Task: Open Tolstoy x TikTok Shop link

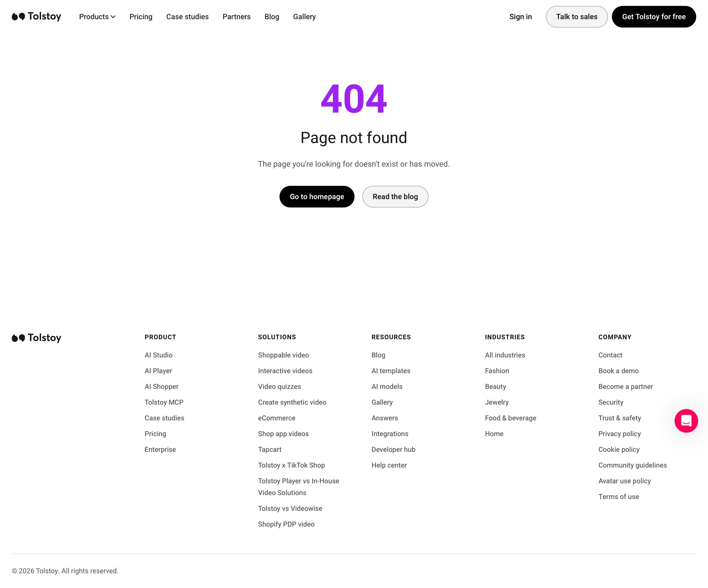Action: click(x=292, y=465)
